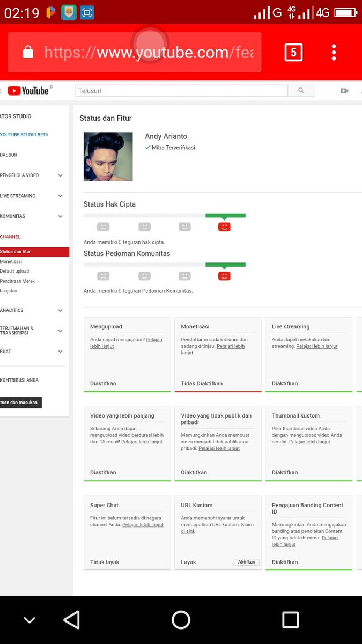Screen dimensions: 362x644
Task: Click the padlock icon in address bar
Action: [28, 52]
